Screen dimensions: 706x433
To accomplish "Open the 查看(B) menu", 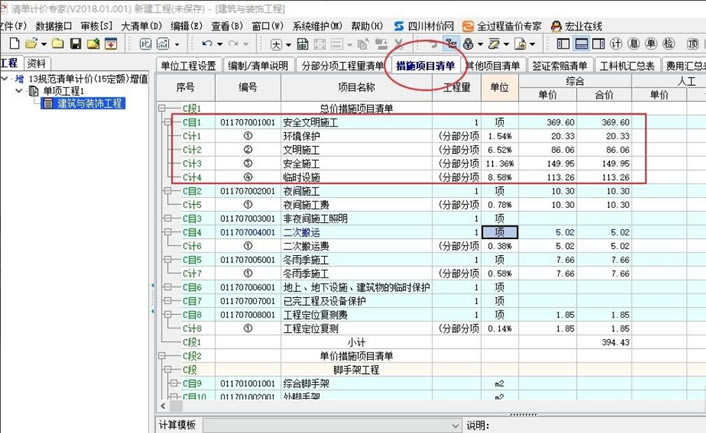I will click(227, 26).
